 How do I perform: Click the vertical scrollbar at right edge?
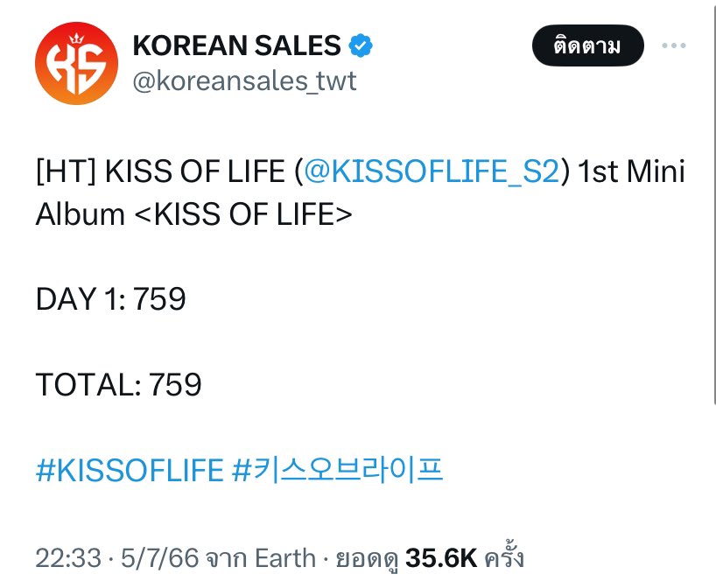coord(714,201)
